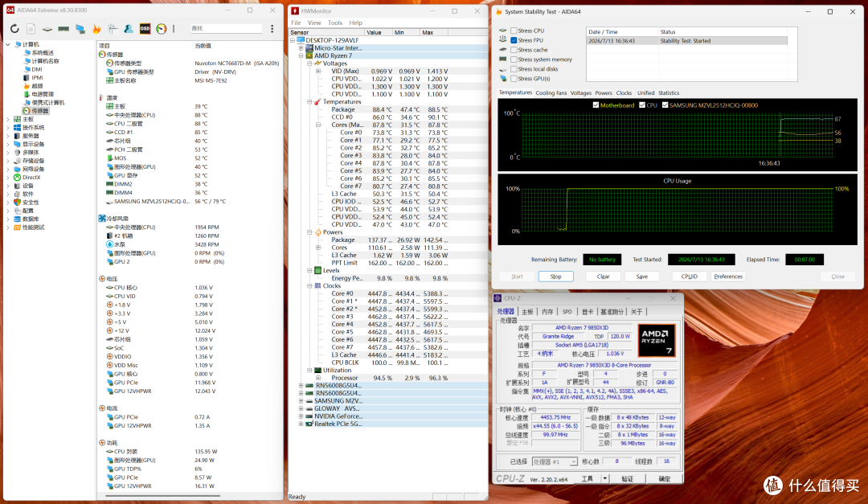Open the processor selection dropdown in CPU-Z
Image resolution: width=868 pixels, height=504 pixels.
pyautogui.click(x=555, y=461)
